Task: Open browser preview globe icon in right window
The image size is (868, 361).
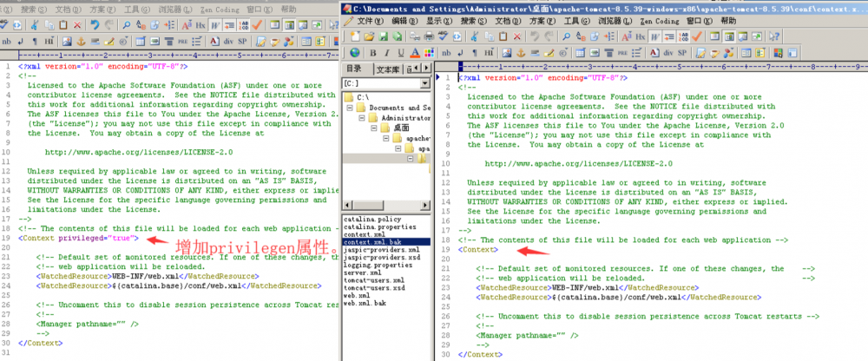Action: (x=354, y=52)
